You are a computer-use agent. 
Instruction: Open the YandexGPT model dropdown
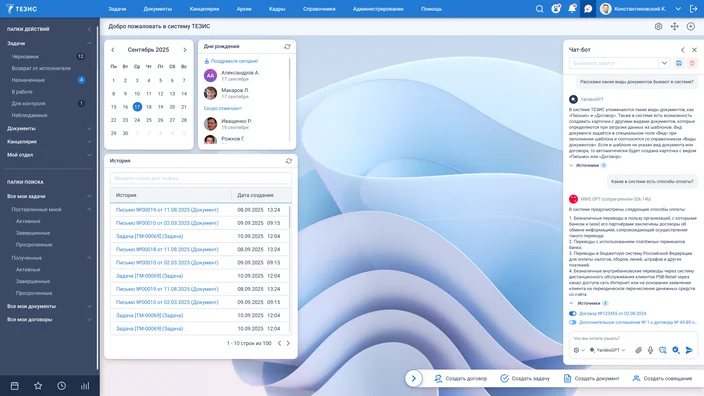[607, 350]
